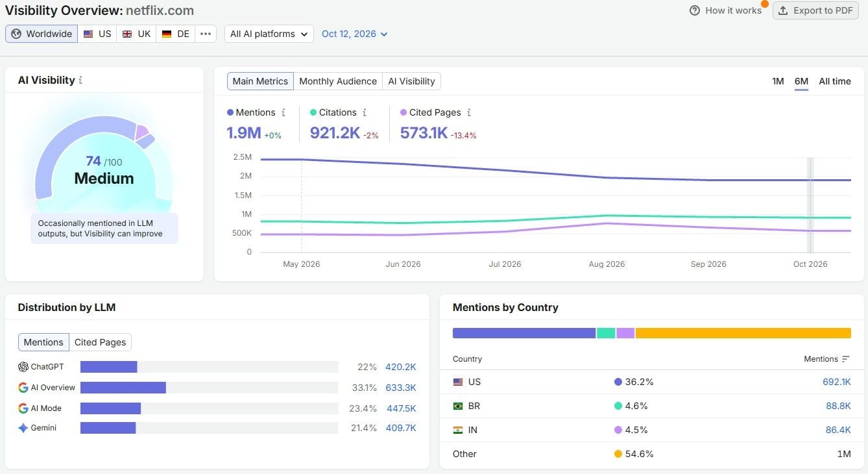
Task: Click the AI Visibility info icon
Action: click(x=80, y=81)
